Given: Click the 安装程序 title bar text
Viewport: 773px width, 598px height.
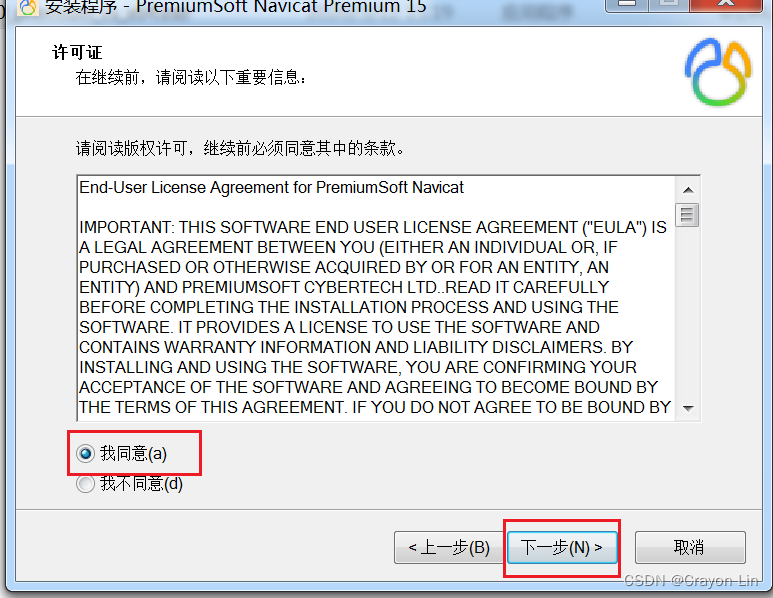Looking at the screenshot, I should pos(81,7).
